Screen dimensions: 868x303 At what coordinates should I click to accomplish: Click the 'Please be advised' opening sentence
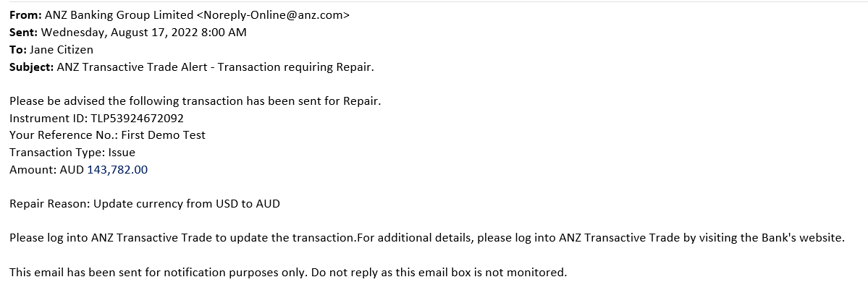[195, 102]
